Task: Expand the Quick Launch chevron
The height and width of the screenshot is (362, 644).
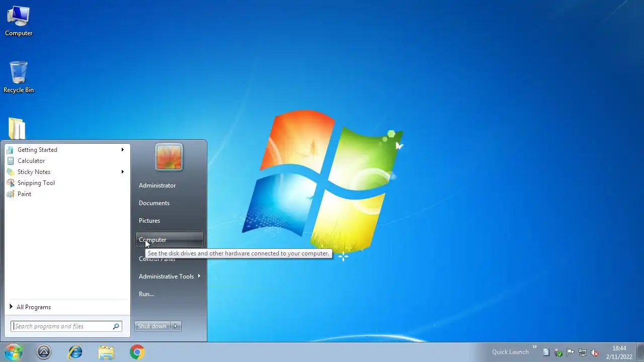Action: pyautogui.click(x=534, y=347)
